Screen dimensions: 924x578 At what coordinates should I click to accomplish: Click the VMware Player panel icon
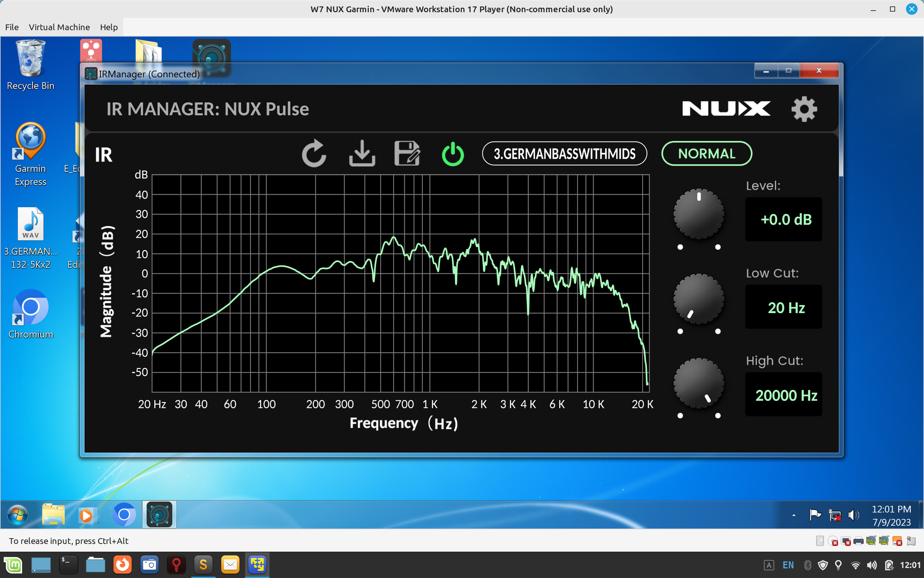coord(257,565)
